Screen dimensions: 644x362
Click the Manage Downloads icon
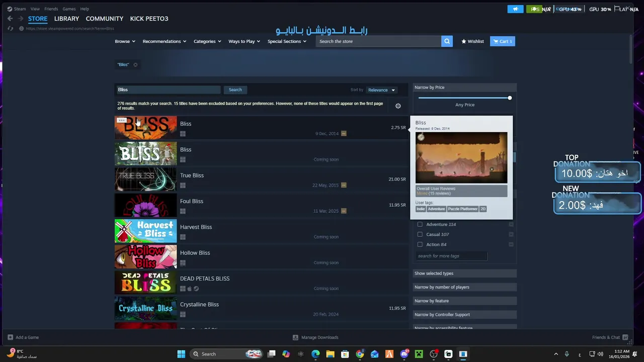tap(295, 337)
